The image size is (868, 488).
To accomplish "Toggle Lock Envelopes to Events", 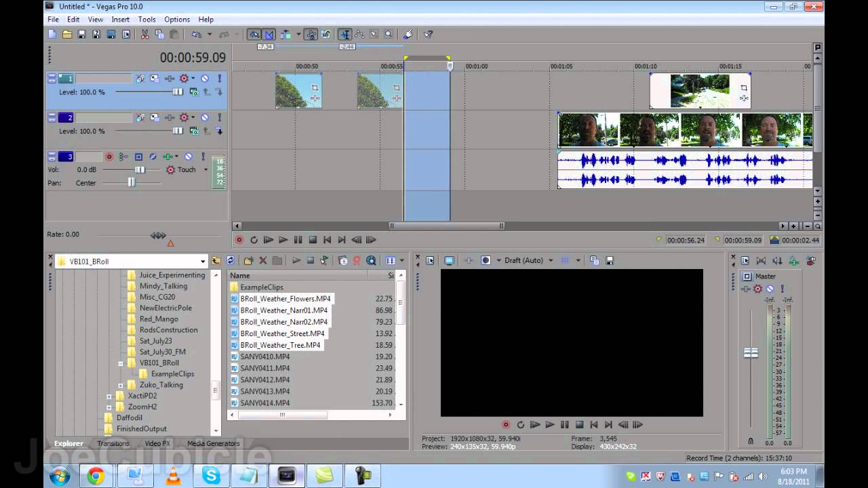I will [311, 34].
